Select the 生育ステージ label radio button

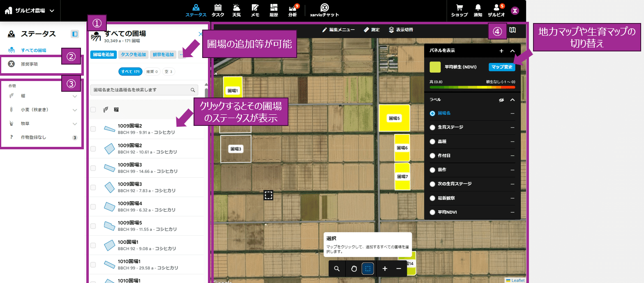(432, 128)
